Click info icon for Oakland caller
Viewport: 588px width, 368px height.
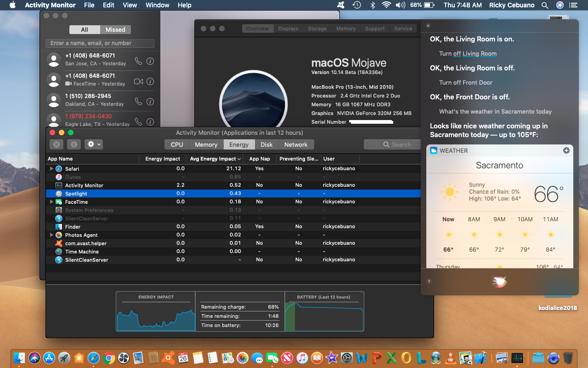pos(150,102)
